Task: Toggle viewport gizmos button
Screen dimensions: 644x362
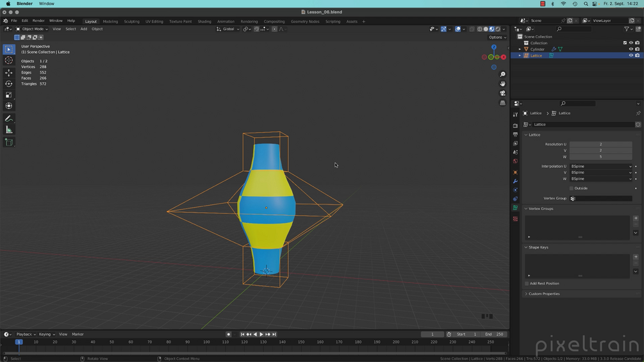Action: tap(443, 29)
